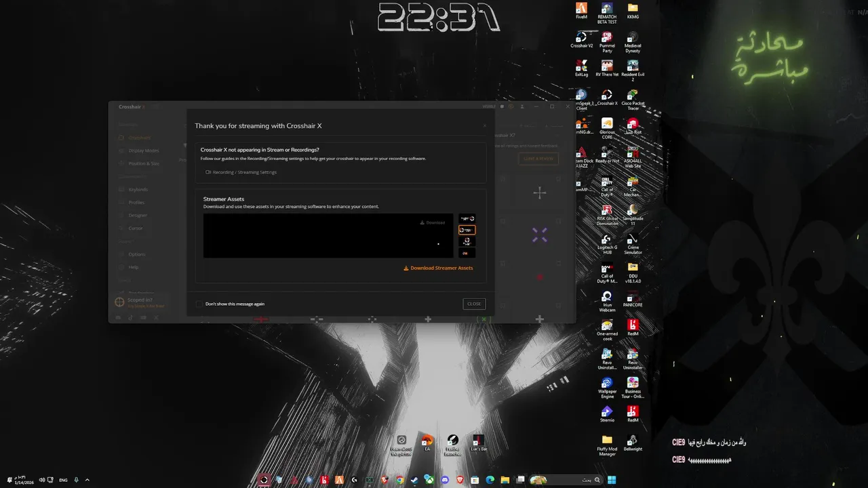
Task: Open the Crime Simulator desktop shortcut
Action: [x=633, y=244]
